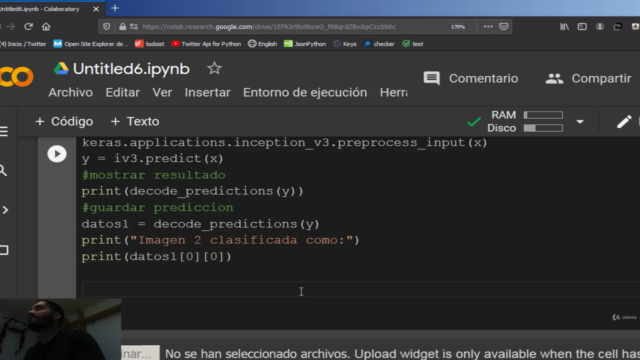640x360 pixels.
Task: Toggle the browser sidebars icon
Action: (x=582, y=27)
